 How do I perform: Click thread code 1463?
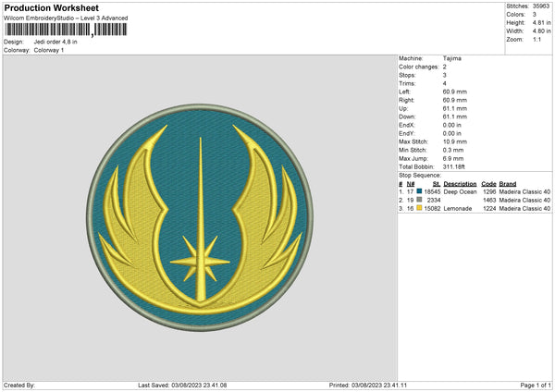(x=489, y=201)
